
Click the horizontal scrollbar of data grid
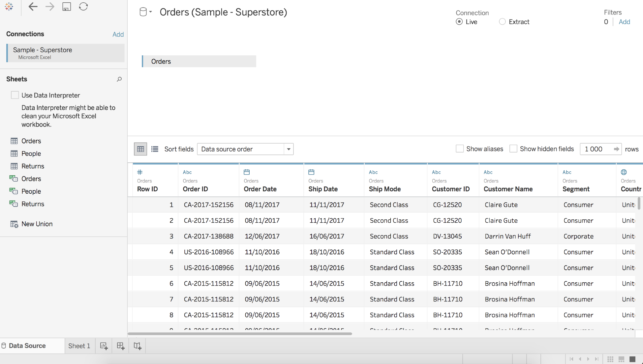coord(240,334)
